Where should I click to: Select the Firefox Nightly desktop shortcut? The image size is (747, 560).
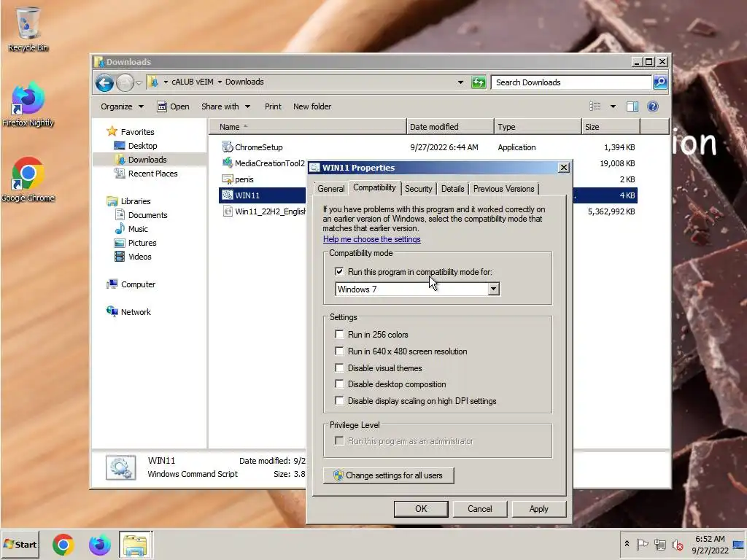[x=28, y=105]
